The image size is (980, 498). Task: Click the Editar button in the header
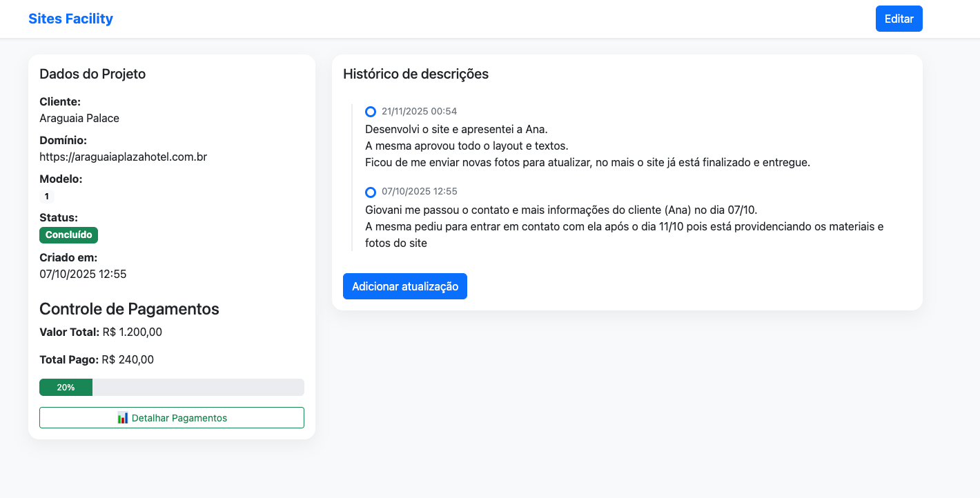click(x=899, y=18)
